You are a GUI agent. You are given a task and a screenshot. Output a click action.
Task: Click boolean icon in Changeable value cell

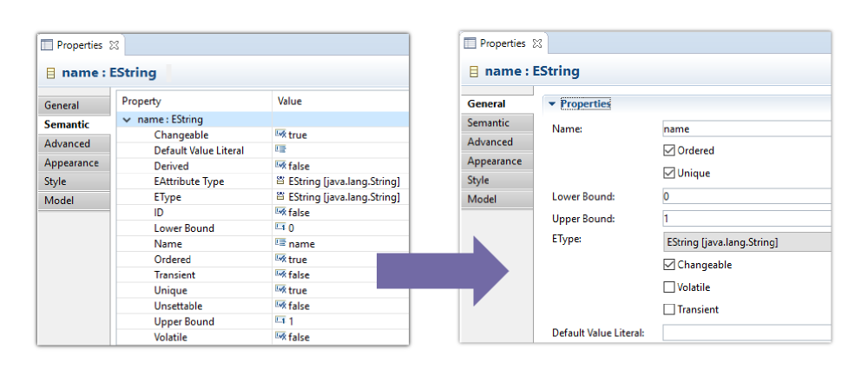pyautogui.click(x=280, y=135)
